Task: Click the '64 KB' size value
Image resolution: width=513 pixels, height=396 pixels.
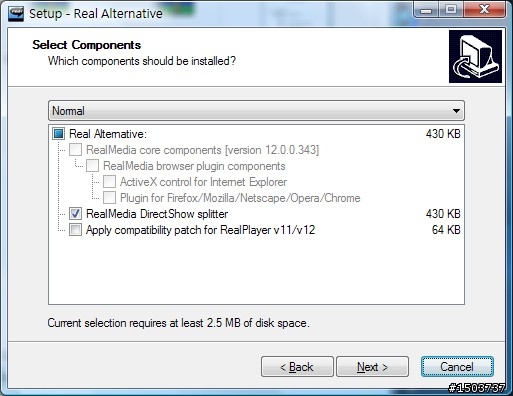Action: point(446,230)
